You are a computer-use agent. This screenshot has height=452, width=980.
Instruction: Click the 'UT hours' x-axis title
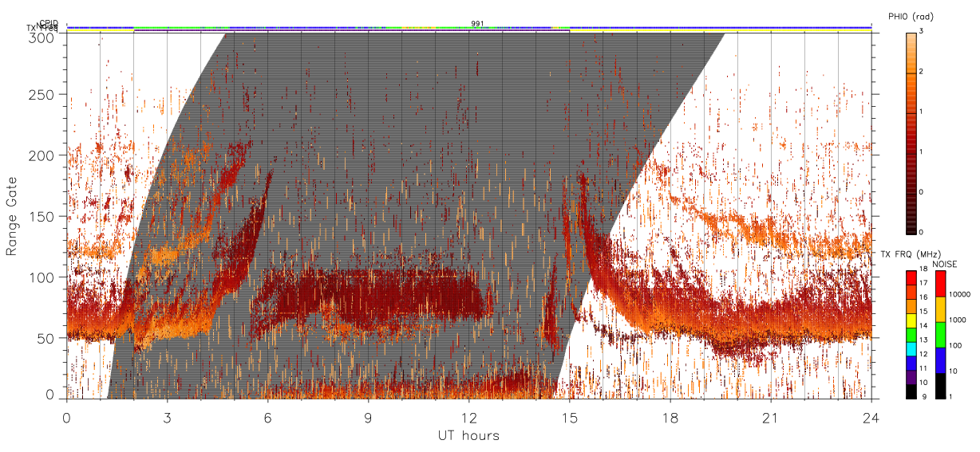(x=468, y=435)
